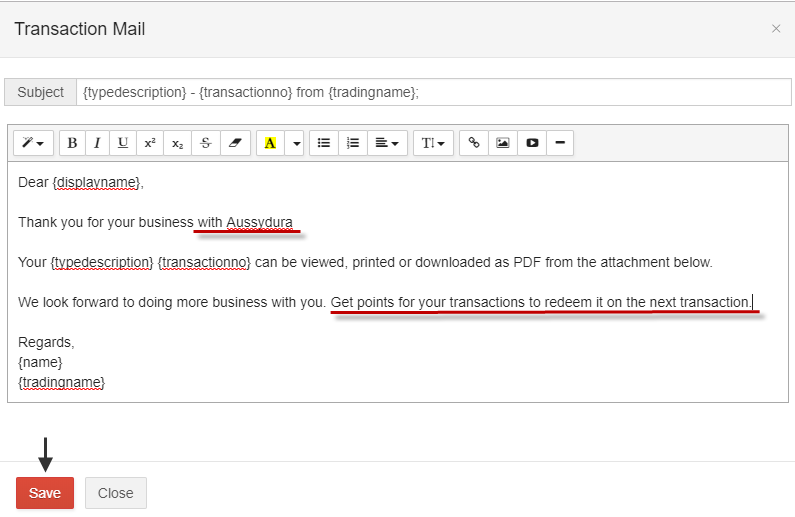The width and height of the screenshot is (795, 517).
Task: Click the Subject label
Action: tap(41, 92)
